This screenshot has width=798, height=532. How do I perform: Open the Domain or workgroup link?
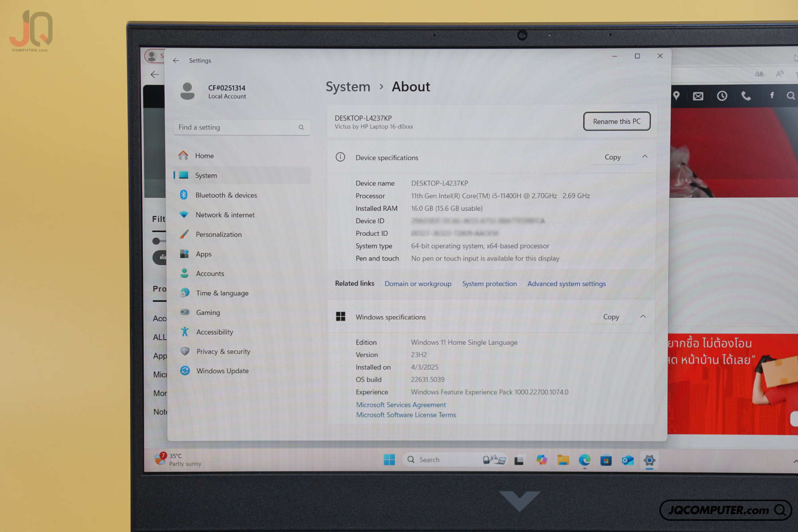(418, 284)
